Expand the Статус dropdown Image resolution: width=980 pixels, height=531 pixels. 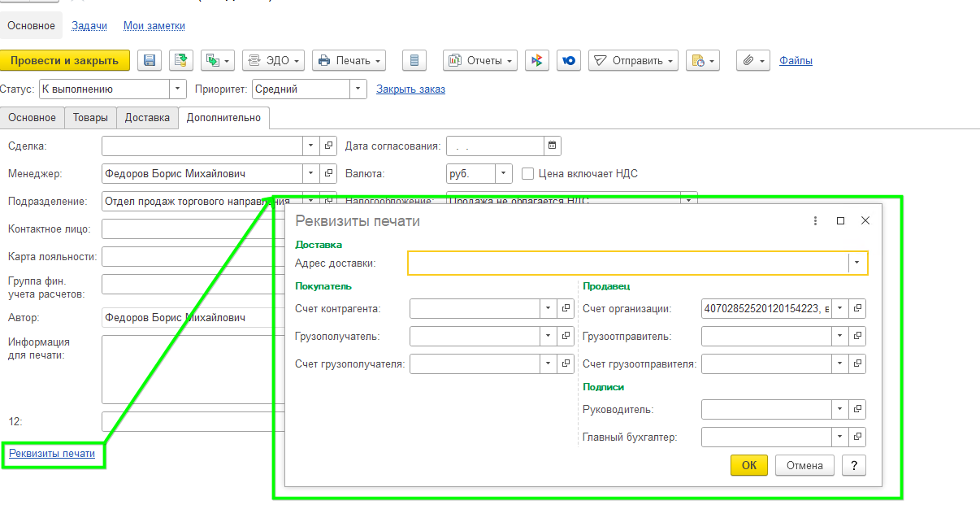coord(178,89)
